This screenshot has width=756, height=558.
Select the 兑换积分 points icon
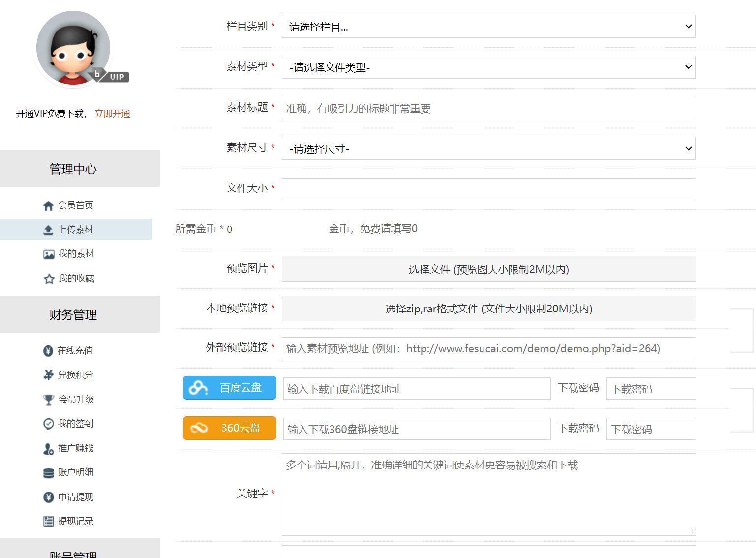[x=47, y=375]
